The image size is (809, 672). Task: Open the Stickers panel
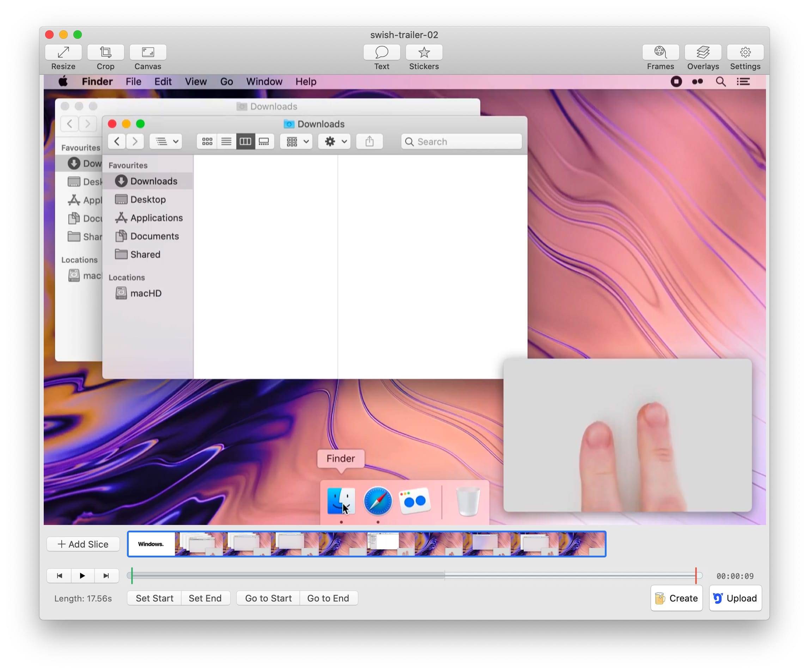pyautogui.click(x=424, y=53)
